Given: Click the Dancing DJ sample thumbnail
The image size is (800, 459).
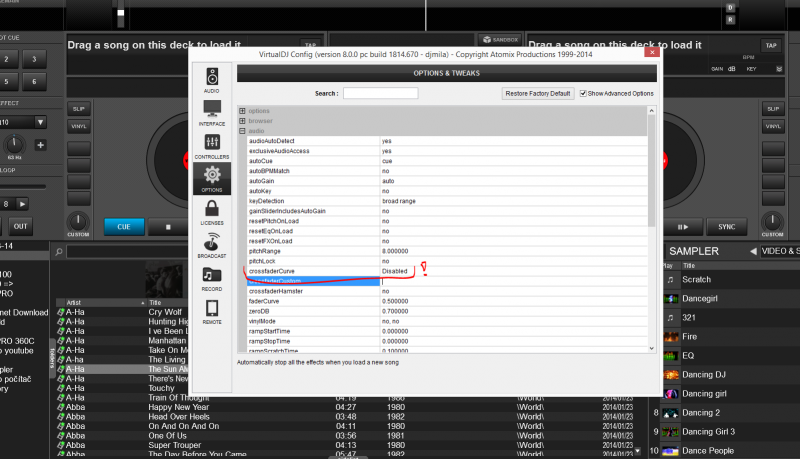Looking at the screenshot, I should (670, 375).
